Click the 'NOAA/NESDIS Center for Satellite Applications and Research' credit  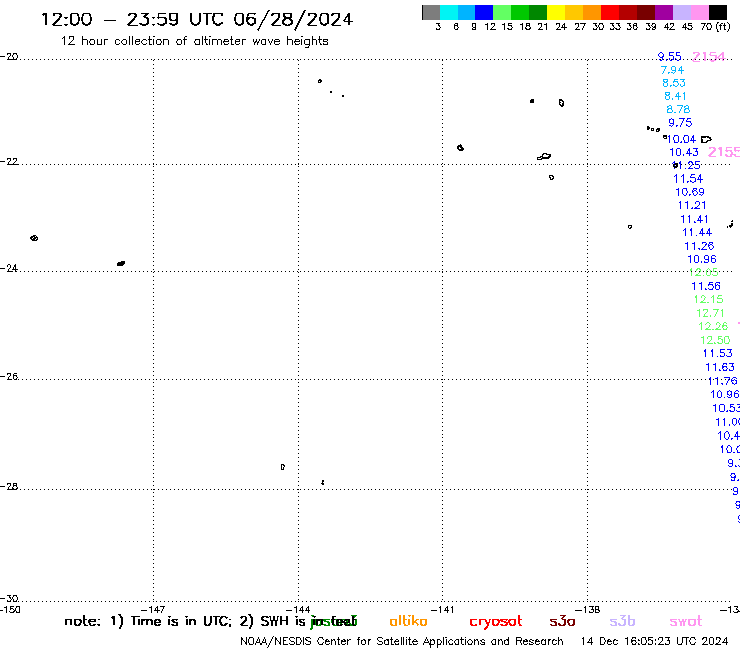point(402,642)
